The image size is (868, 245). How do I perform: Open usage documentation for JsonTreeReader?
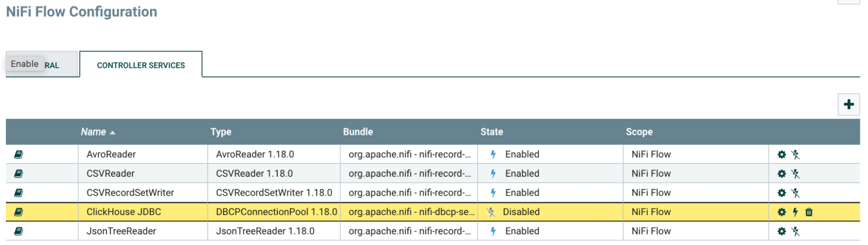tap(18, 231)
